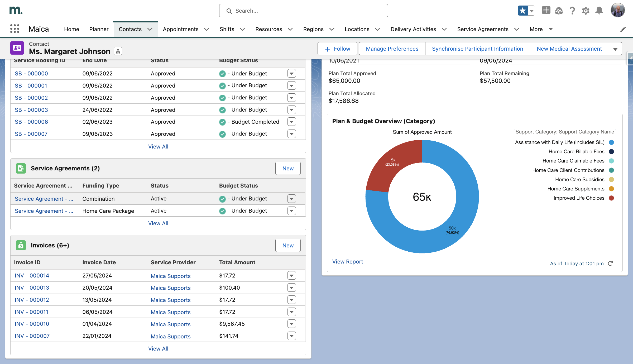This screenshot has width=633, height=364.
Task: Create New Invoice
Action: click(x=288, y=246)
